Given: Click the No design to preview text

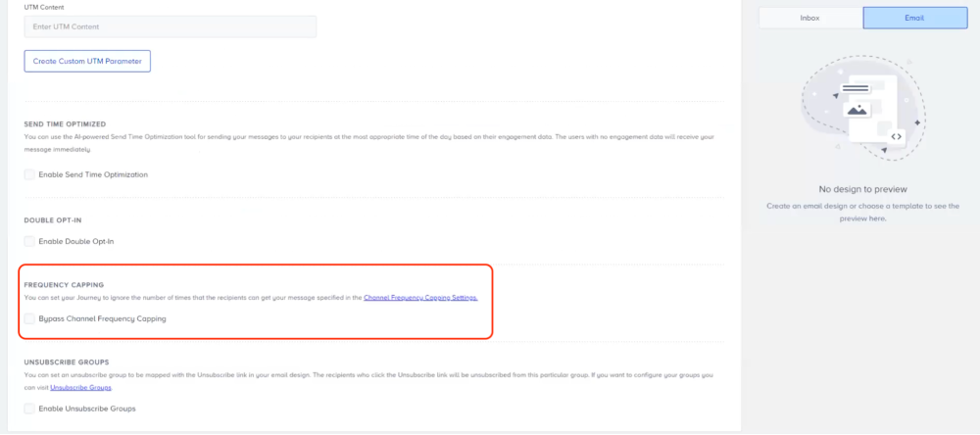Looking at the screenshot, I should 862,189.
